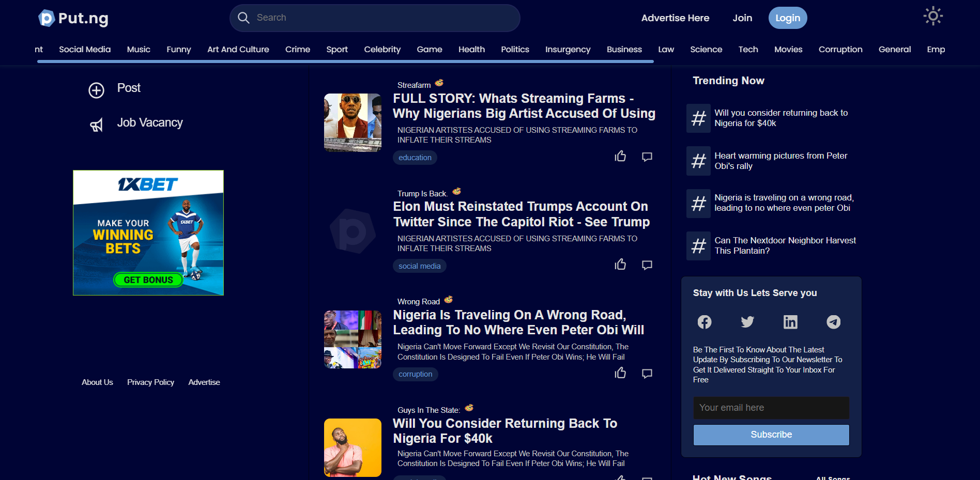
Task: Toggle light/dark theme sun icon
Action: pyautogui.click(x=933, y=17)
